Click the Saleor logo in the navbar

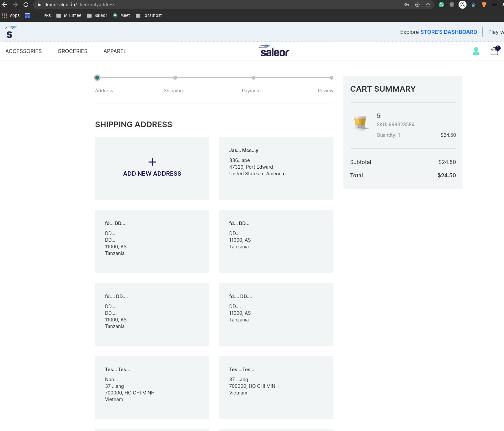point(274,50)
